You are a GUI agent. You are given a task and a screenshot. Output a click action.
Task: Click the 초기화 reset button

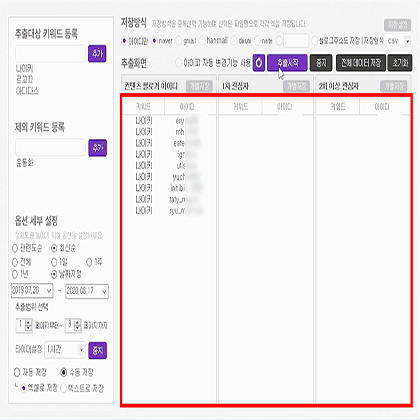(400, 63)
